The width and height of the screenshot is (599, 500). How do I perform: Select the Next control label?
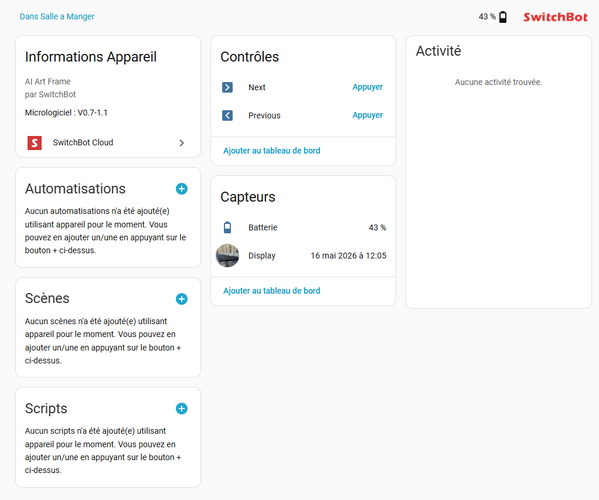[x=257, y=87]
